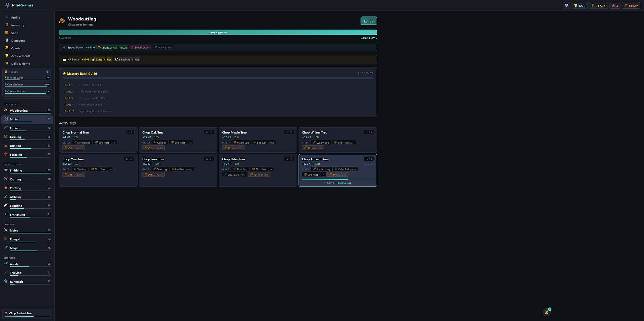Image resolution: width=644 pixels, height=321 pixels.
Task: Click the Starstone Axe speed bonus chip
Action: (x=112, y=48)
